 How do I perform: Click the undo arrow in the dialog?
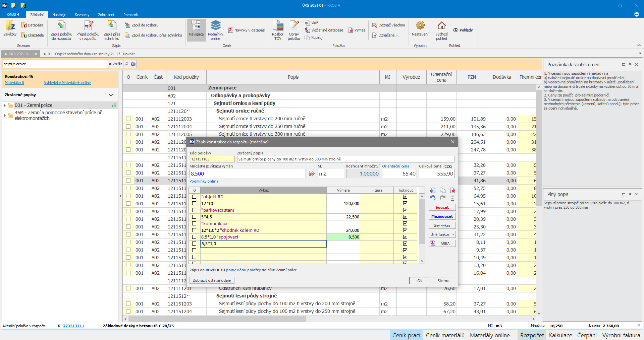point(433,198)
